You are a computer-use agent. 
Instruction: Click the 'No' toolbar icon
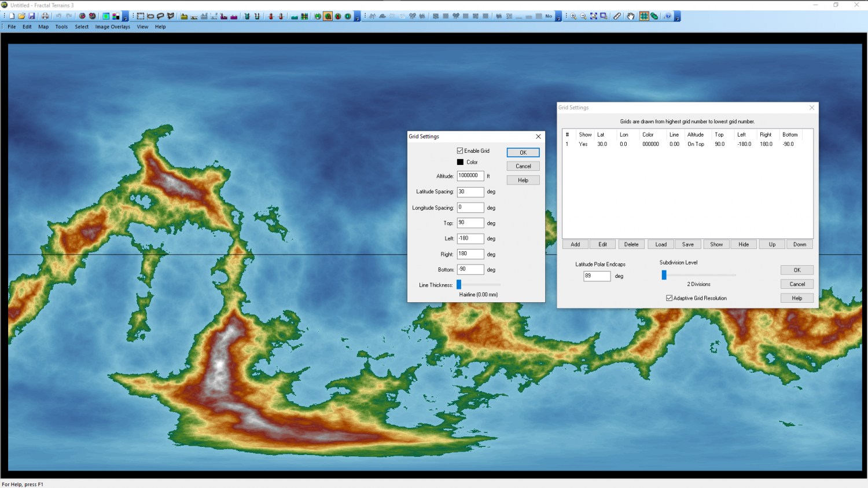tap(549, 16)
